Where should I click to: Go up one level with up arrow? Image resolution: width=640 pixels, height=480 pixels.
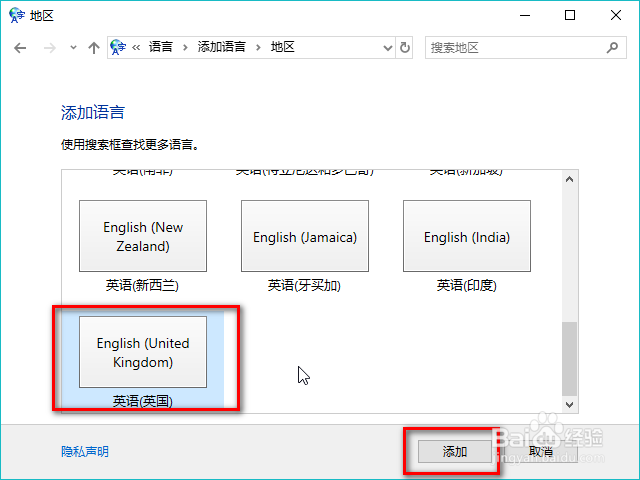point(94,48)
